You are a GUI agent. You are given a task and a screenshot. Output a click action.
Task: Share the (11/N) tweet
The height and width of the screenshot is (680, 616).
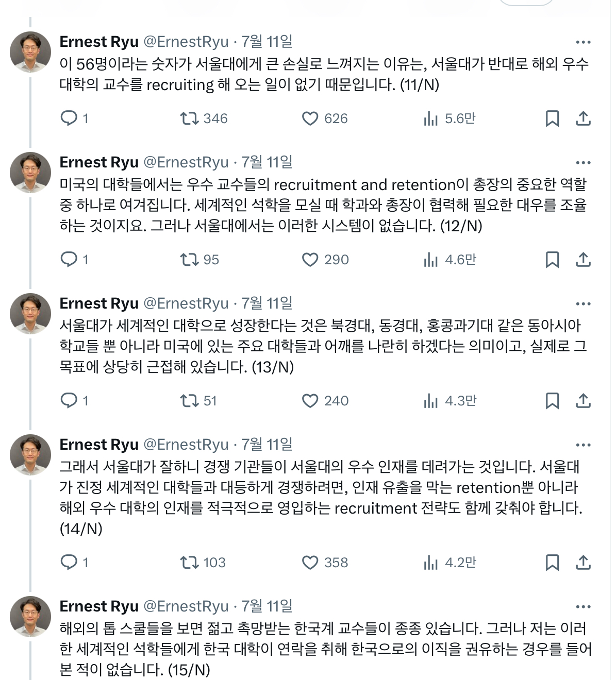[x=583, y=118]
